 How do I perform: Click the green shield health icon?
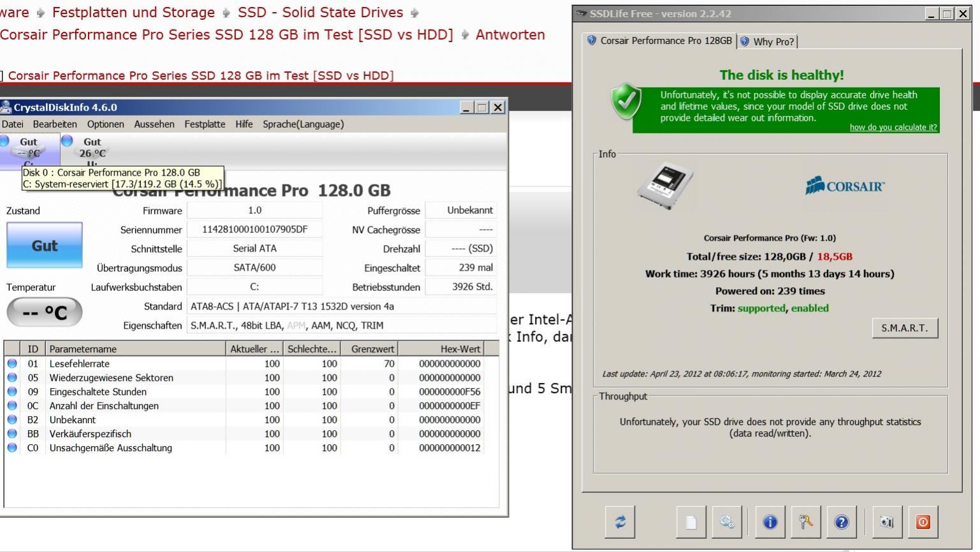[x=627, y=101]
